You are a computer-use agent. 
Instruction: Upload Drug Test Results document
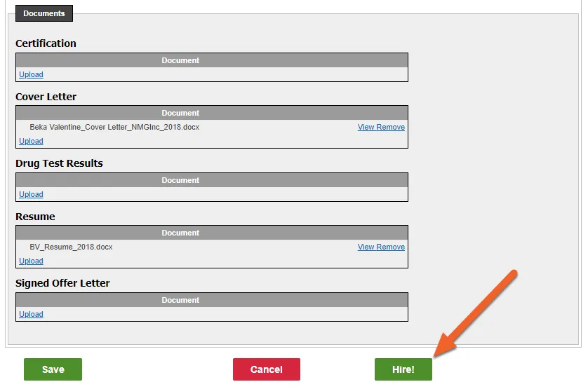tap(31, 195)
